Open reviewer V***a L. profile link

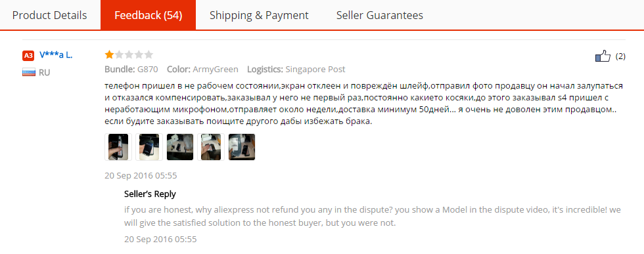[x=56, y=55]
